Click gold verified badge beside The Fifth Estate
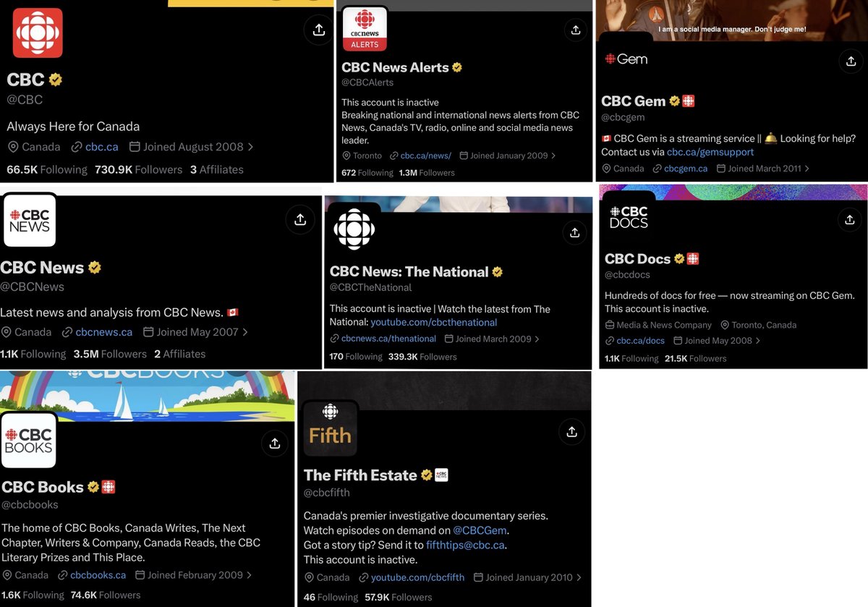The width and height of the screenshot is (868, 607). click(427, 475)
